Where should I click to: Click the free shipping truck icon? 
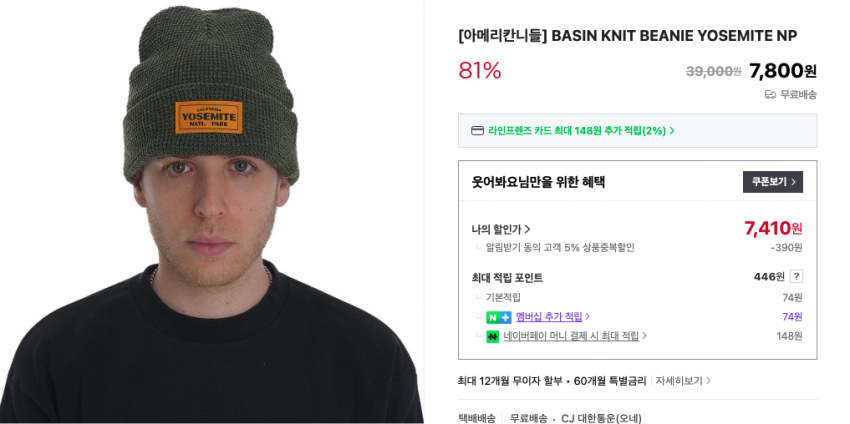pos(770,95)
